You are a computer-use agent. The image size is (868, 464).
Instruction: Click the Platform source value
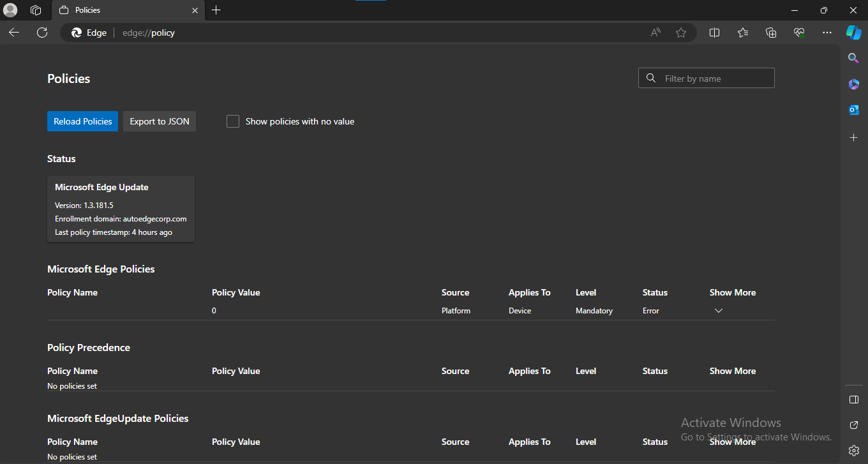[456, 311]
